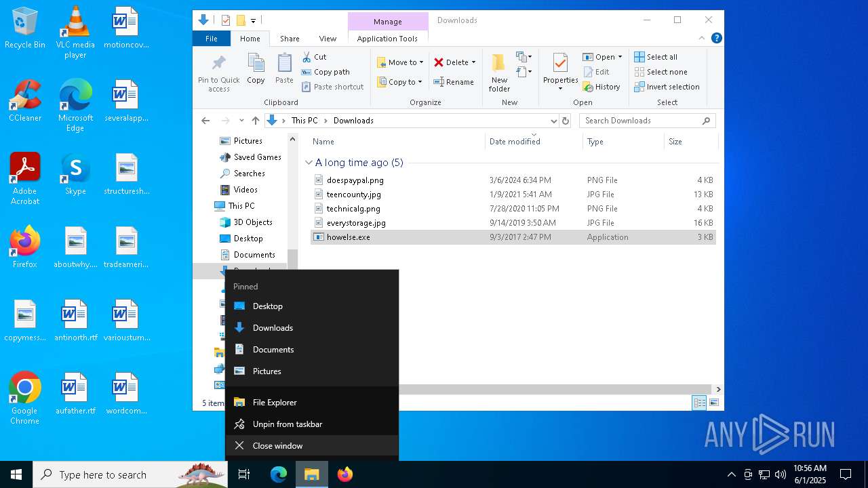
Task: Open the Application Tools tab
Action: (387, 39)
